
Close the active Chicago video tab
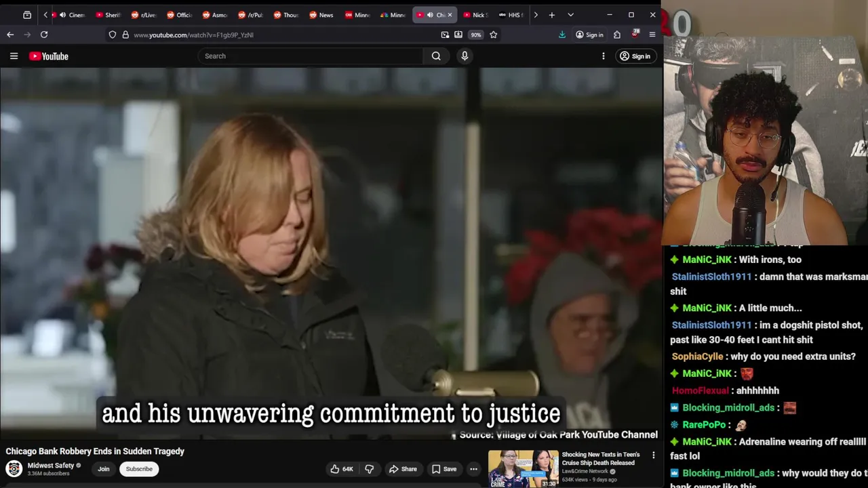pyautogui.click(x=449, y=15)
